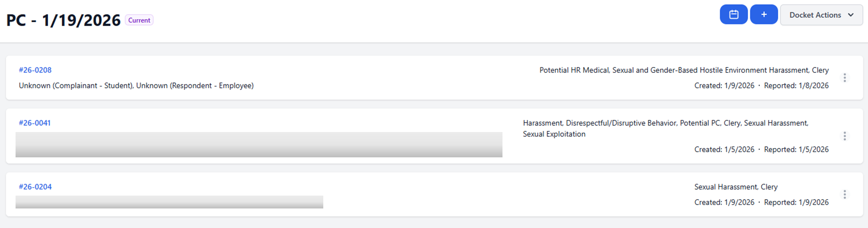This screenshot has width=868, height=228.
Task: Click the calendar icon button
Action: point(734,15)
